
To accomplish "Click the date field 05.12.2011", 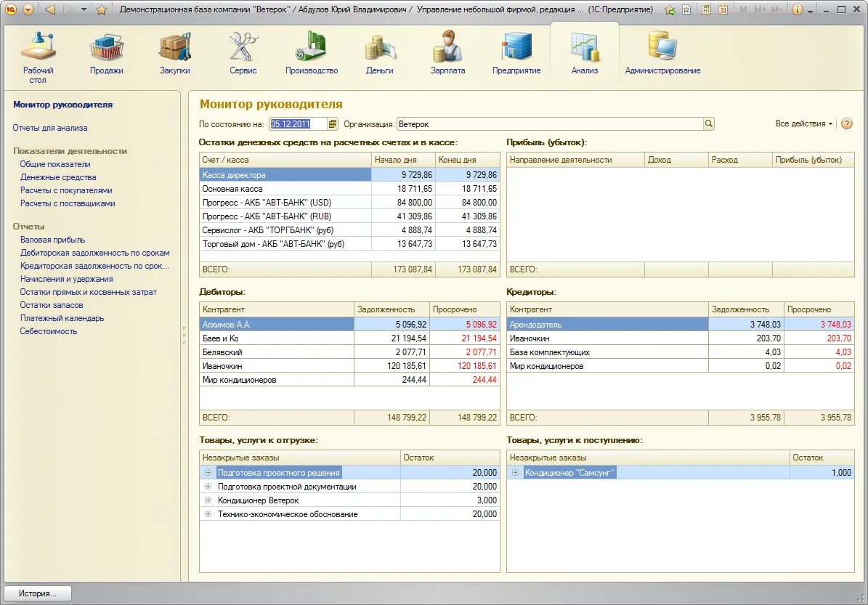I will point(299,124).
